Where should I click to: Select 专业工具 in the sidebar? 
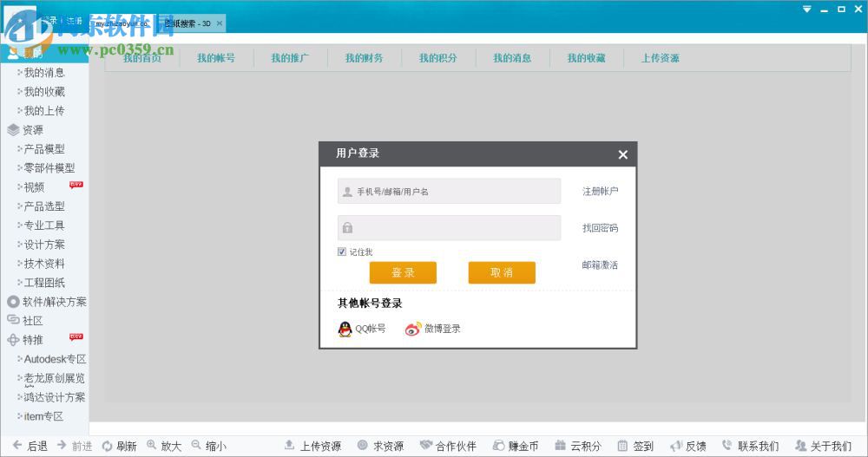[44, 225]
